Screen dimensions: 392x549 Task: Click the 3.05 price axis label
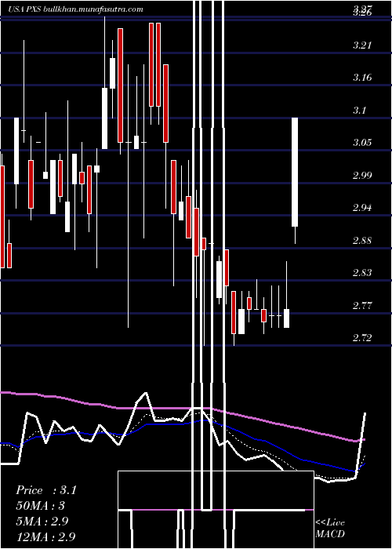[x=362, y=143]
